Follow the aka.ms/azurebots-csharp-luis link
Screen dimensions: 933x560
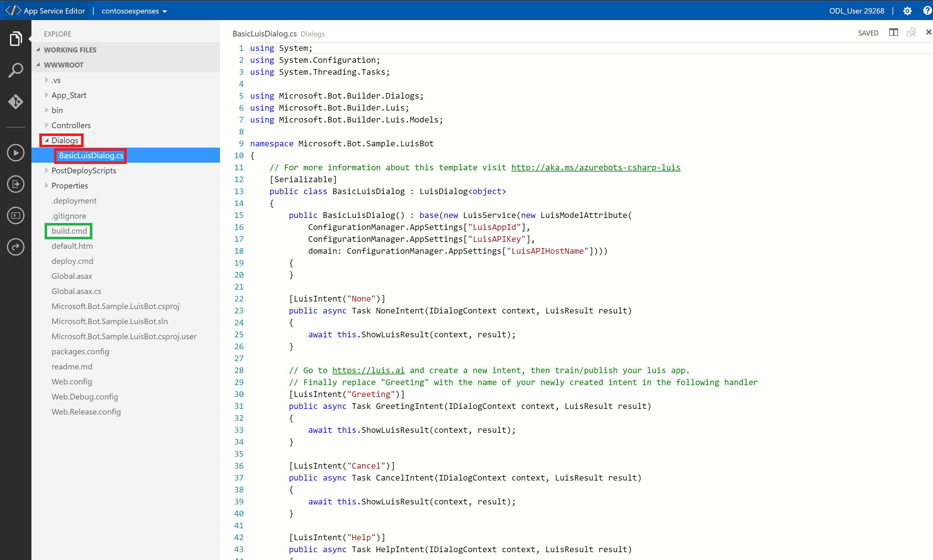[595, 167]
